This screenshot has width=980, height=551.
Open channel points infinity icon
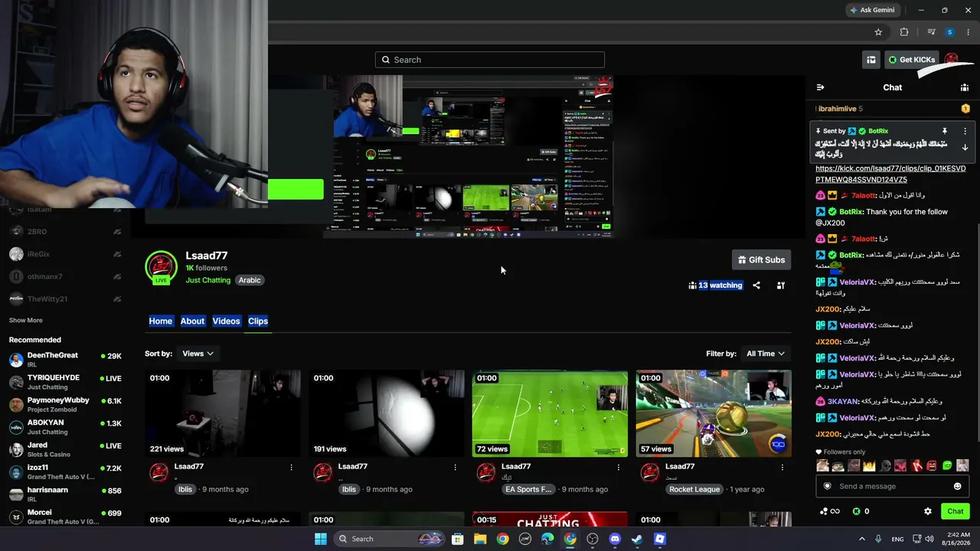click(830, 511)
